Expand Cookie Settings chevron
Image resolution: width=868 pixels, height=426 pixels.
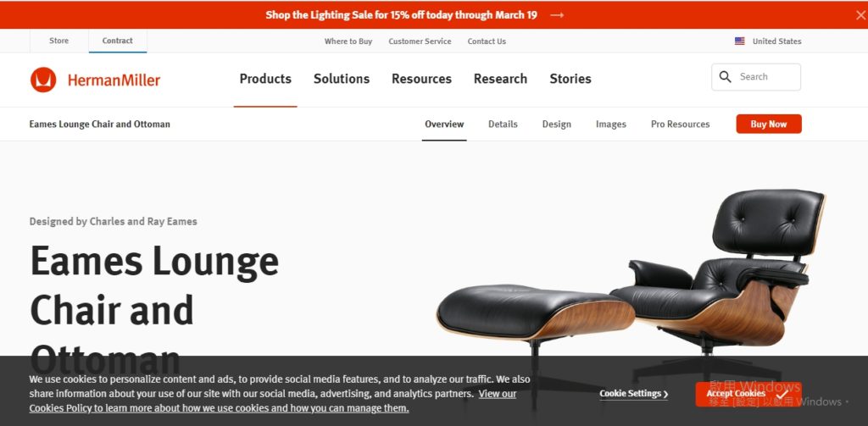point(665,394)
